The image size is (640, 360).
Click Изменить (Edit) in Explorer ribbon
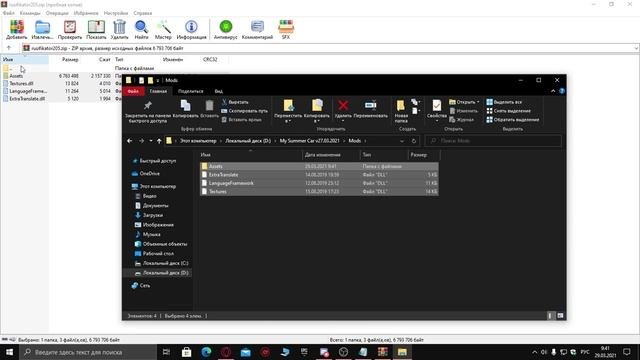(x=463, y=111)
